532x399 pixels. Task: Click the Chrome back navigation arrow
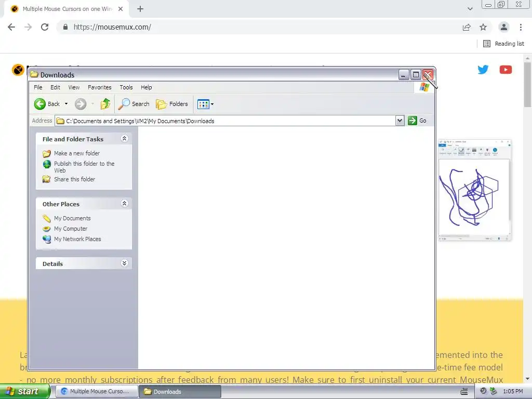point(11,27)
